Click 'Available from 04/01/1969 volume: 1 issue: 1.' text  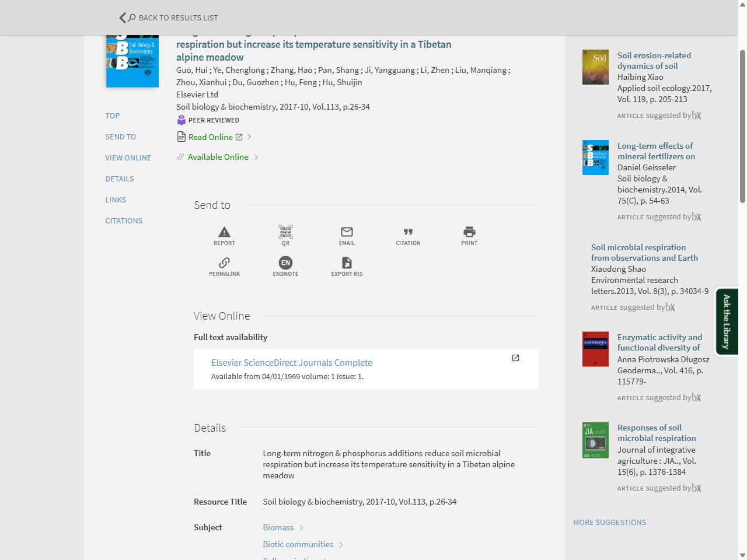pos(287,377)
